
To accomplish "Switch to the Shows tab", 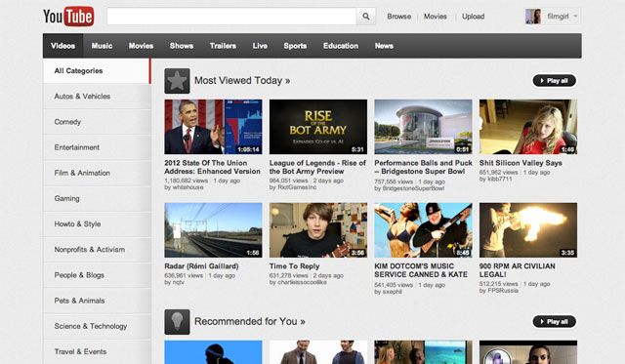I will [x=182, y=46].
